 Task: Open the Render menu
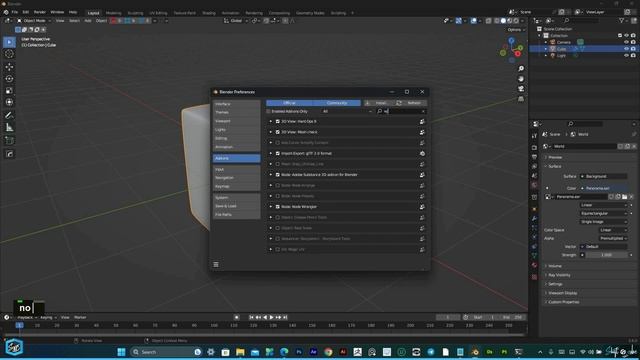click(40, 12)
